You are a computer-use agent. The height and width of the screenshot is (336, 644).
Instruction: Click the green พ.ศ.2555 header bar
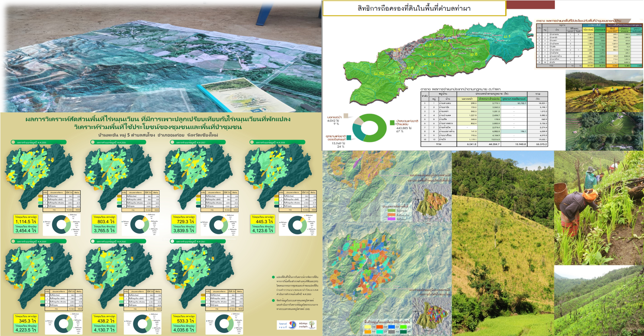coord(39,142)
